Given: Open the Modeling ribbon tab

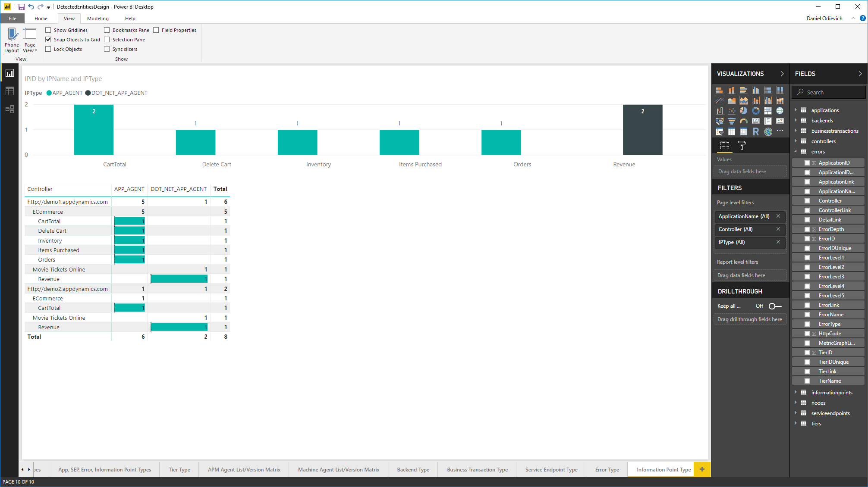Looking at the screenshot, I should pos(97,19).
